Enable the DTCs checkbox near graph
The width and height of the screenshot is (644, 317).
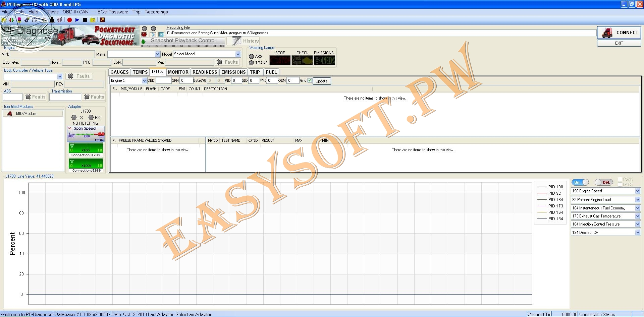tap(620, 185)
